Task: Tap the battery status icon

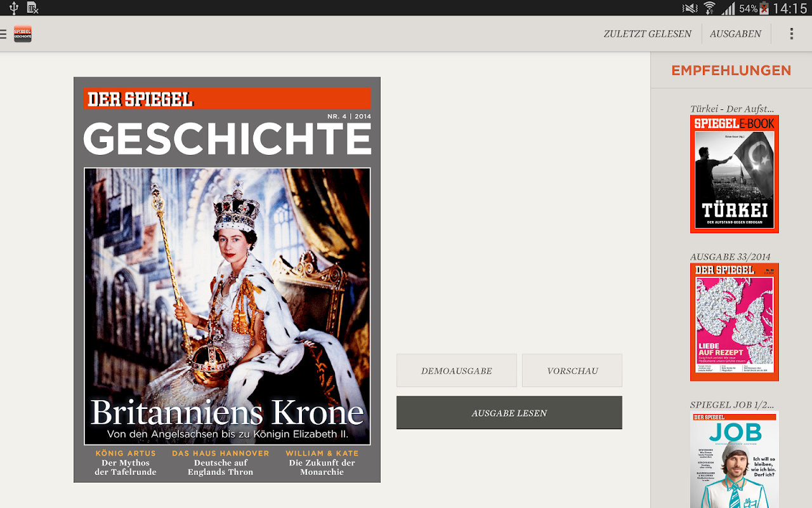Action: [764, 8]
